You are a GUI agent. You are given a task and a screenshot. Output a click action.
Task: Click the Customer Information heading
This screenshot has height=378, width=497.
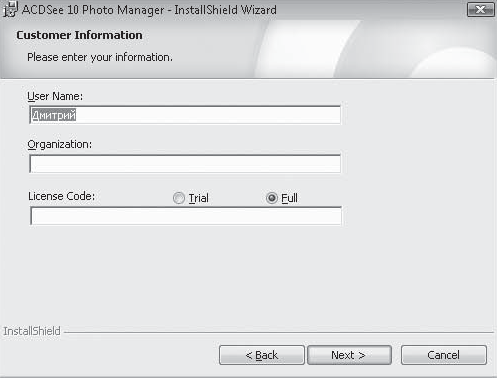point(79,35)
